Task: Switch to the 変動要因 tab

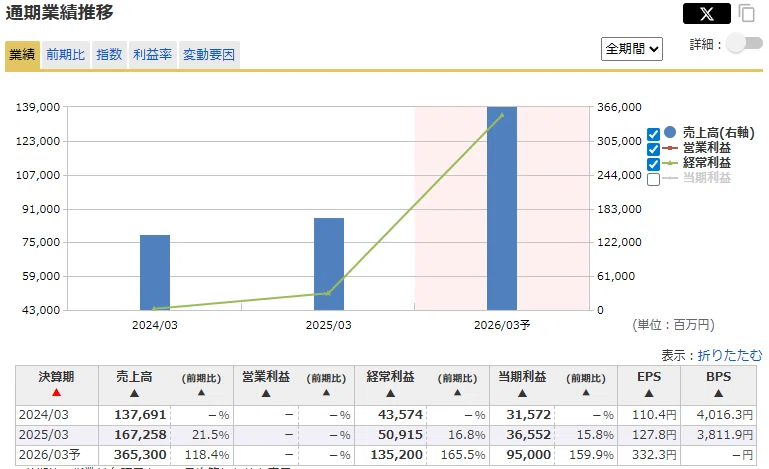Action: [209, 54]
